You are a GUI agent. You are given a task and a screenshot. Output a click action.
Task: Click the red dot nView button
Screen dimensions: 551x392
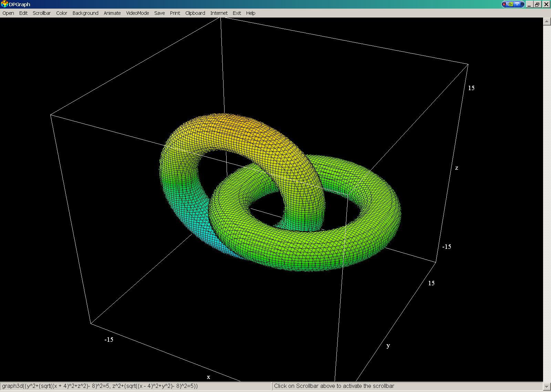click(x=504, y=4)
